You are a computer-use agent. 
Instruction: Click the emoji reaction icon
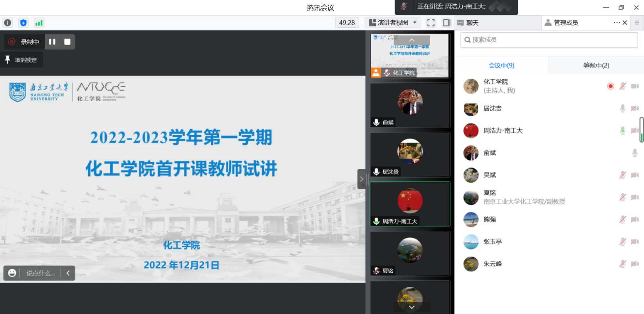[12, 273]
